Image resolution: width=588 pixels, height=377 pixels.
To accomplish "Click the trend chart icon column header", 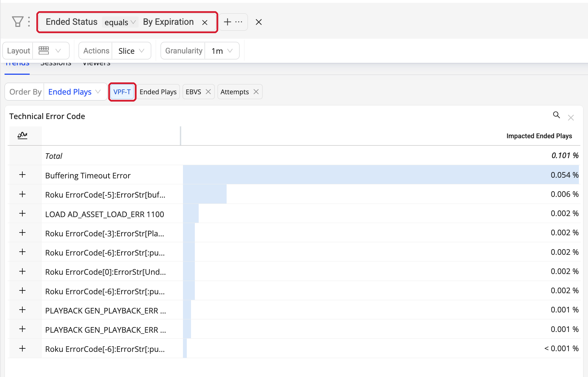I will tap(23, 135).
